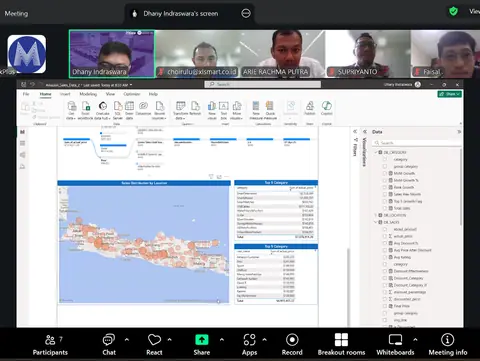Select the Help ribbon tab

pos(153,94)
